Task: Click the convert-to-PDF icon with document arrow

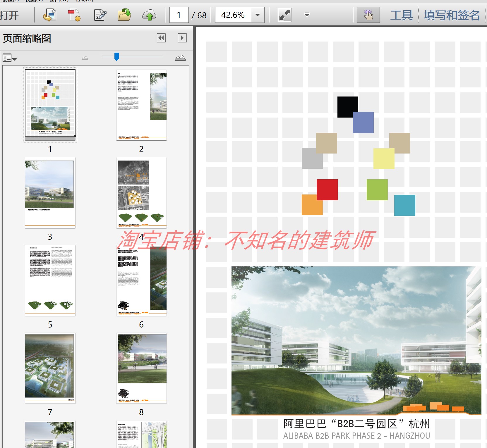Action: pos(50,15)
